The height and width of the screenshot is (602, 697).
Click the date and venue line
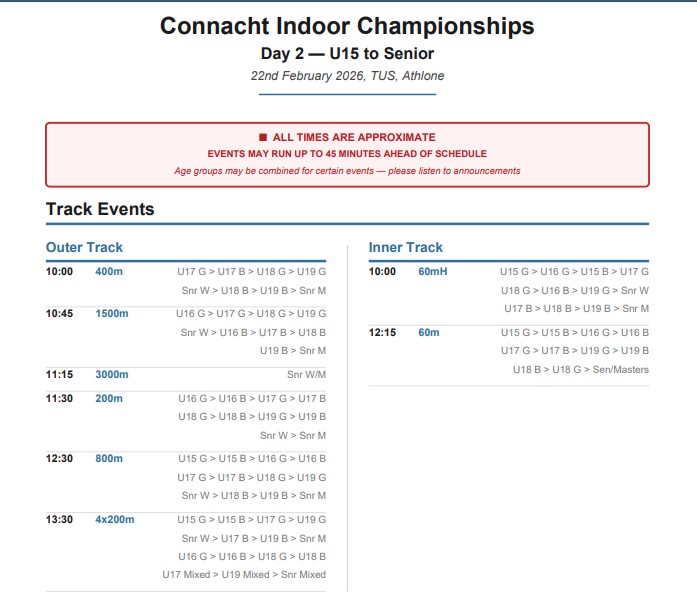tap(347, 76)
